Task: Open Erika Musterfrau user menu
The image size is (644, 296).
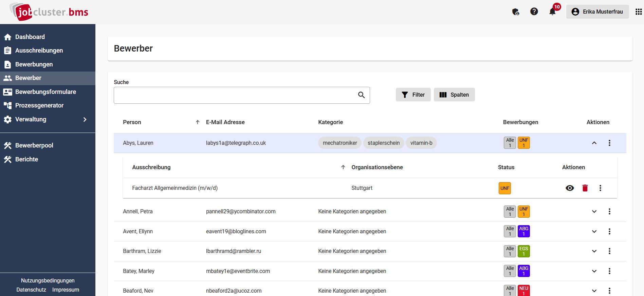Action: 597,12
